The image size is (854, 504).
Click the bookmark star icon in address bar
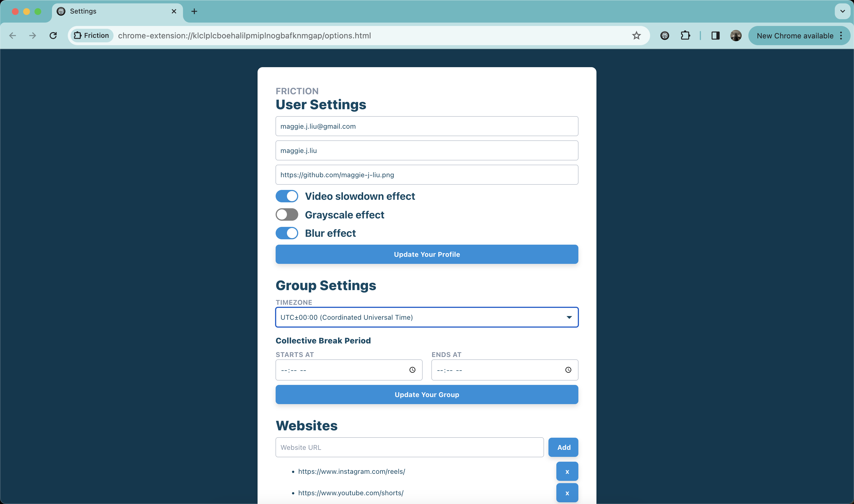636,36
